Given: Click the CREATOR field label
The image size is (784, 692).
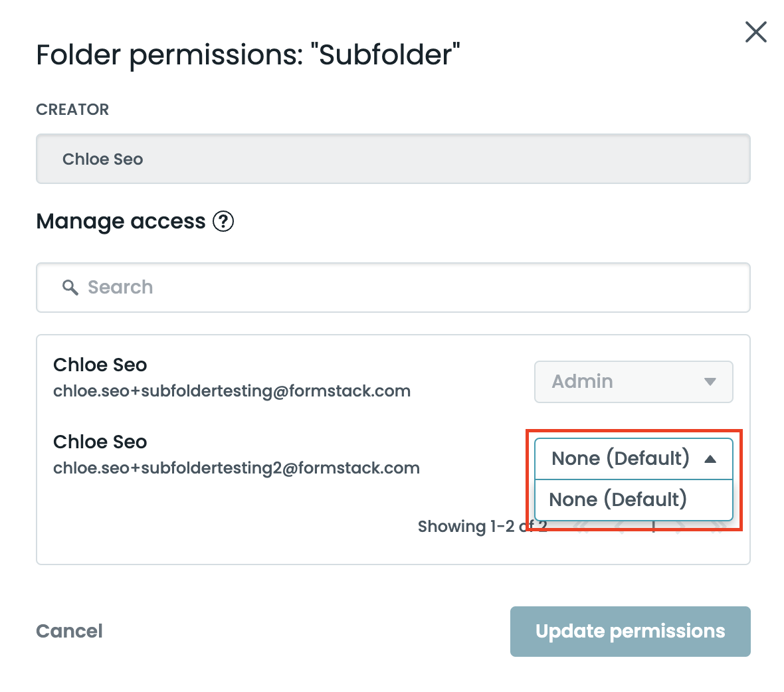Looking at the screenshot, I should (x=72, y=110).
